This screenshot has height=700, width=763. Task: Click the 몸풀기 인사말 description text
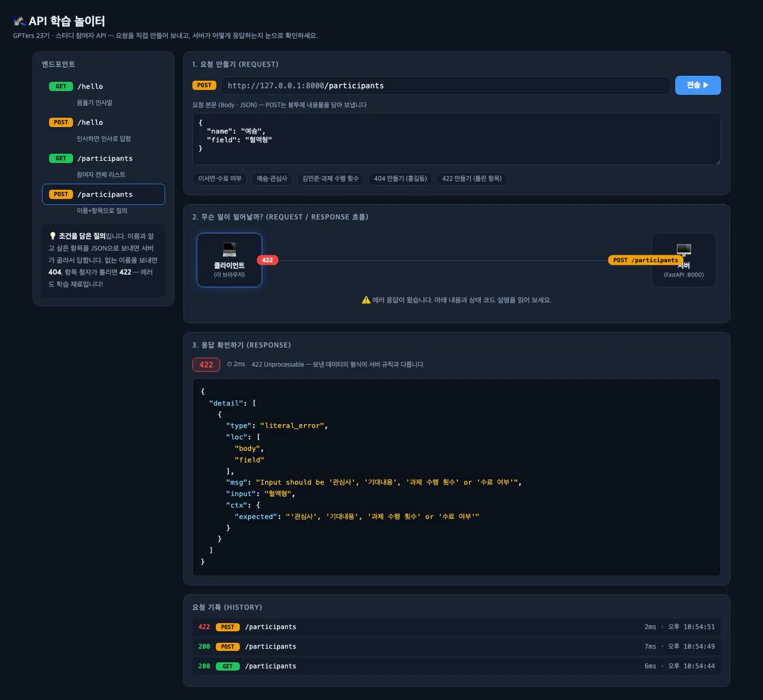click(x=95, y=102)
